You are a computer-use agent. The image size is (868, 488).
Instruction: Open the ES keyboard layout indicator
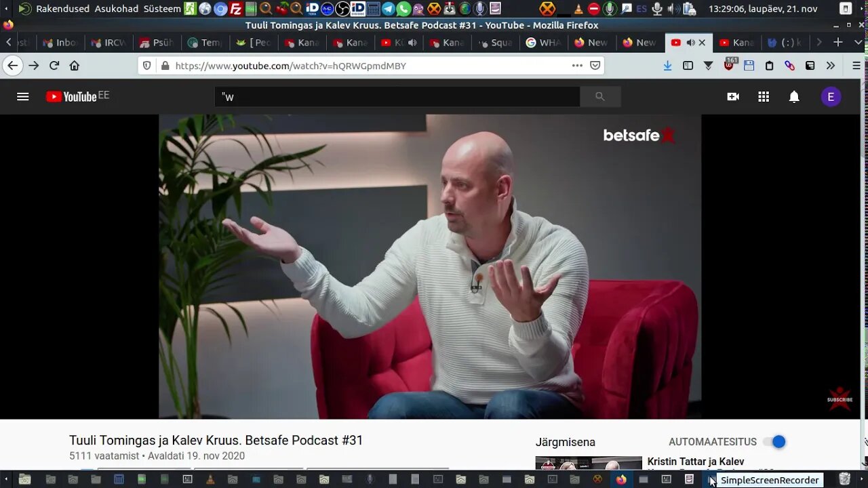tap(641, 9)
